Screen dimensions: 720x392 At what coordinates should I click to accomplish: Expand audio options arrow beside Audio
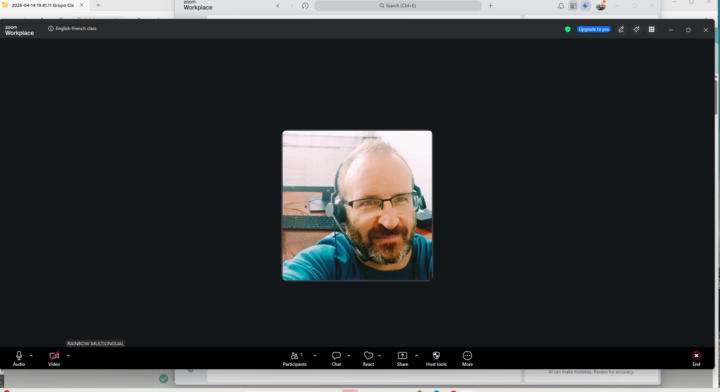click(x=31, y=355)
